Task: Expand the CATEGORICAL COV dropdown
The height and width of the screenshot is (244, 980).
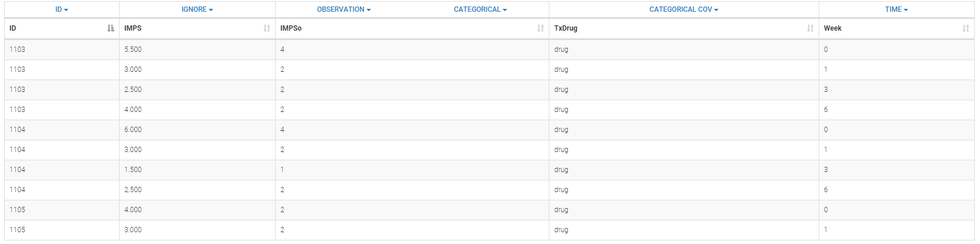Action: click(x=684, y=9)
